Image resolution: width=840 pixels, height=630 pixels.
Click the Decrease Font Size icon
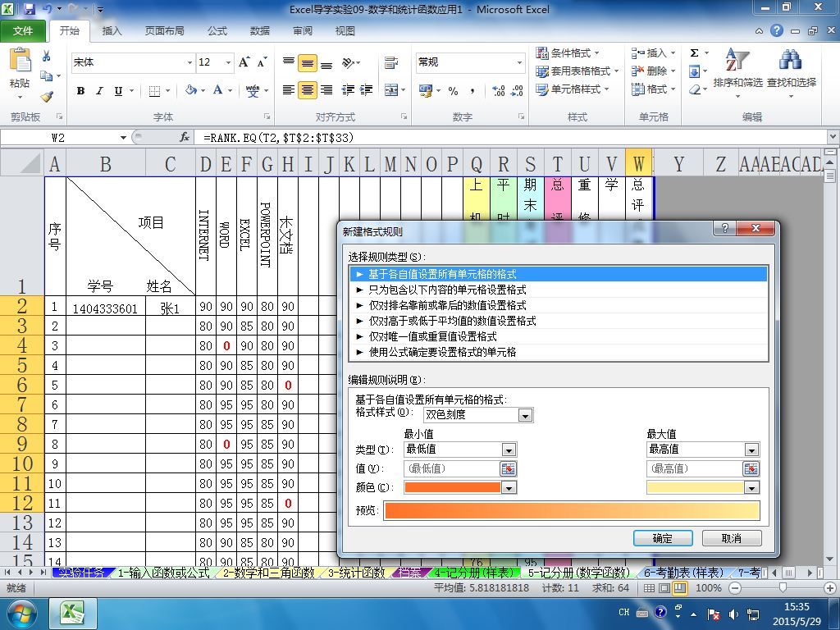(262, 62)
